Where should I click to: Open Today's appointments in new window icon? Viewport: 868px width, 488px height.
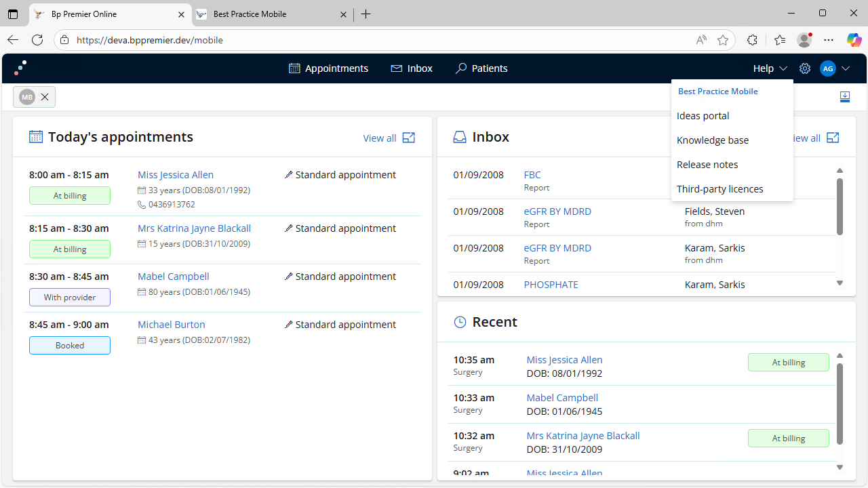(409, 138)
